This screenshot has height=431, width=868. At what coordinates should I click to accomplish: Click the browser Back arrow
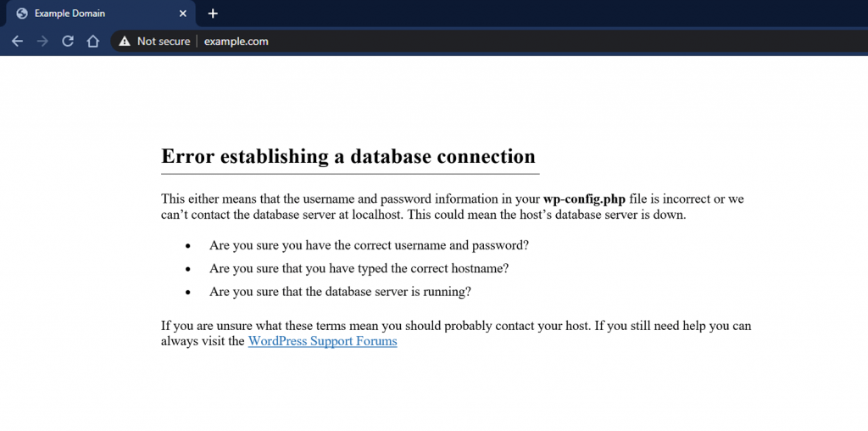(x=17, y=41)
